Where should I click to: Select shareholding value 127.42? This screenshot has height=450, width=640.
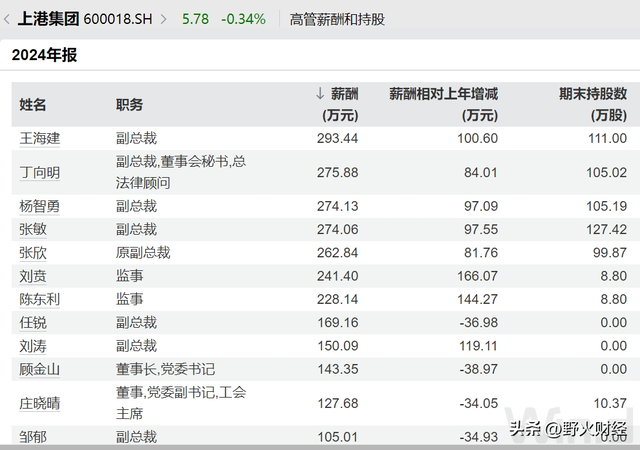[x=607, y=229]
